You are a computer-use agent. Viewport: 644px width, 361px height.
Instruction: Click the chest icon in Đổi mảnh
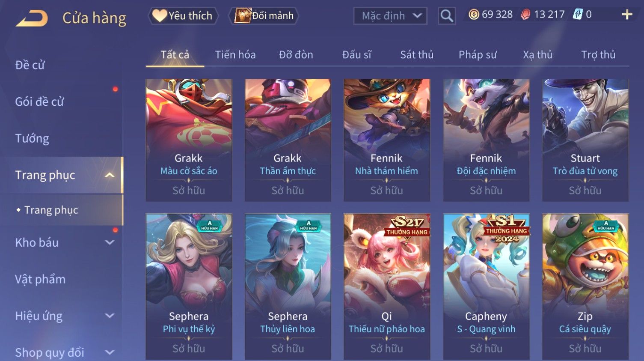click(x=243, y=16)
